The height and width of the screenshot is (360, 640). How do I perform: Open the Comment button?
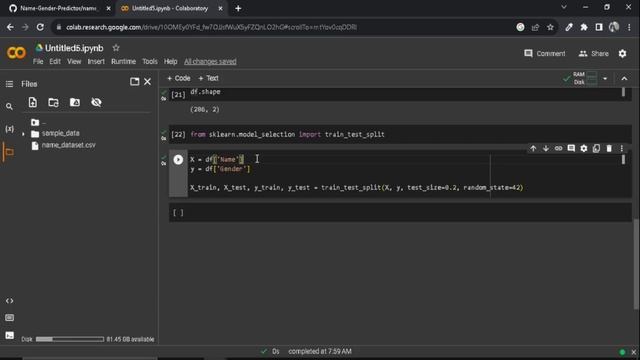pos(545,53)
